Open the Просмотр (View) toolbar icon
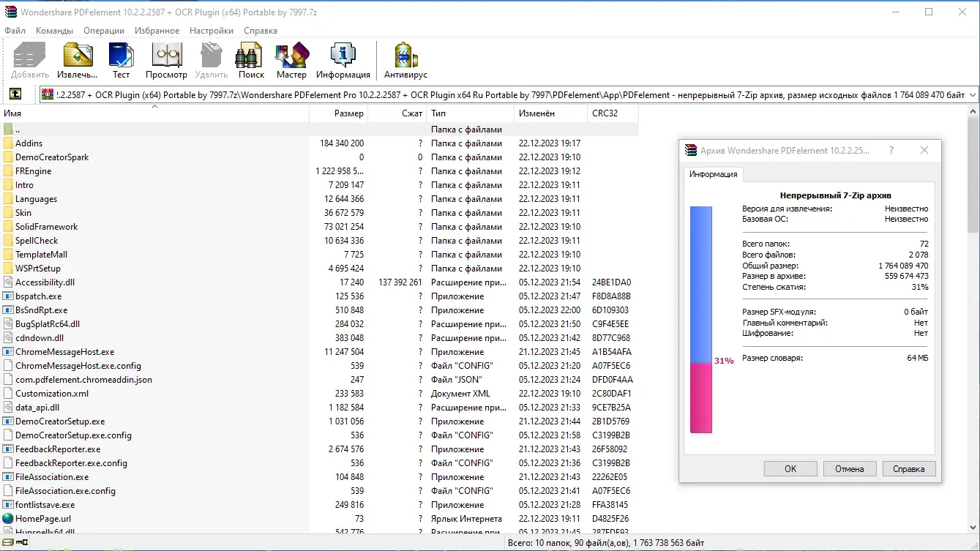Viewport: 980px width, 551px height. (166, 57)
